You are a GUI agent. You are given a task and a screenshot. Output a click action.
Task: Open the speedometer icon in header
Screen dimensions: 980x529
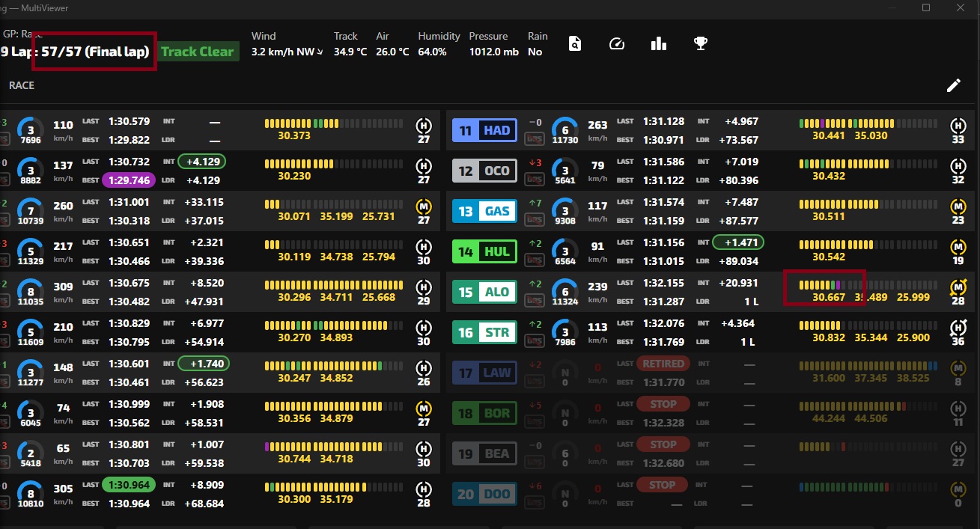(x=617, y=43)
